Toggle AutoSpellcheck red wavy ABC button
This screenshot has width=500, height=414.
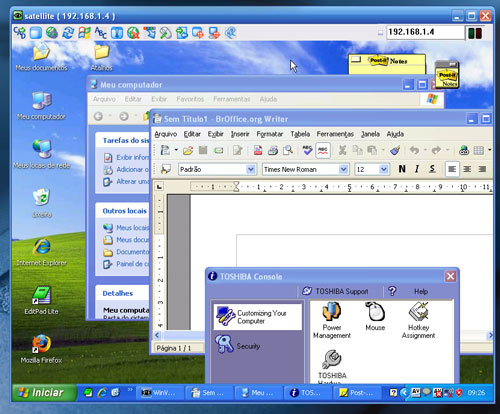(x=323, y=150)
